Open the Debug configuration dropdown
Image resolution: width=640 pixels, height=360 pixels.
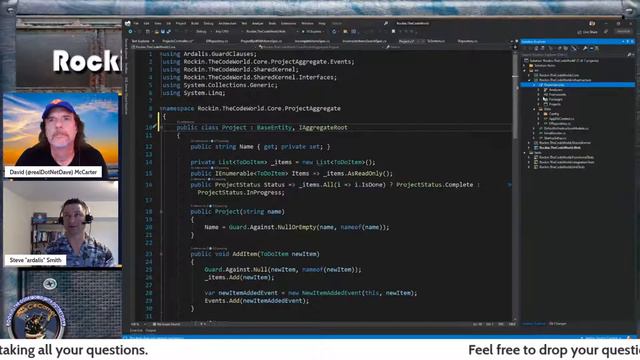pyautogui.click(x=202, y=31)
